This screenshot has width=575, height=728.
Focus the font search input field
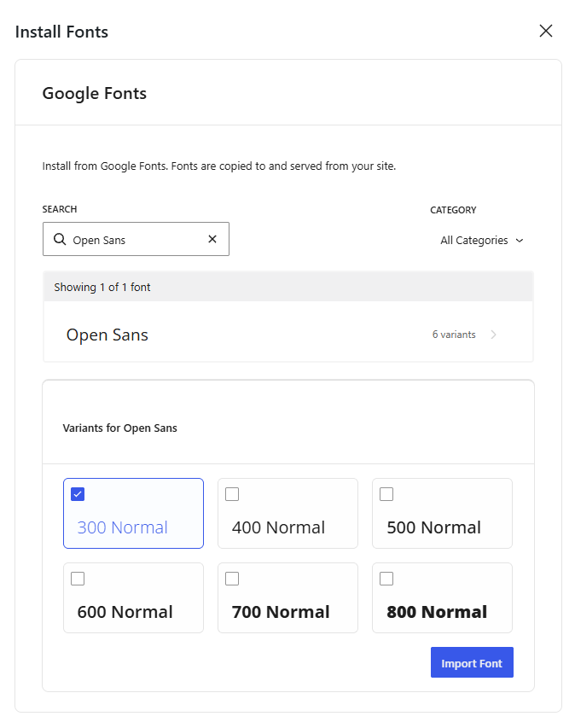[x=136, y=239]
